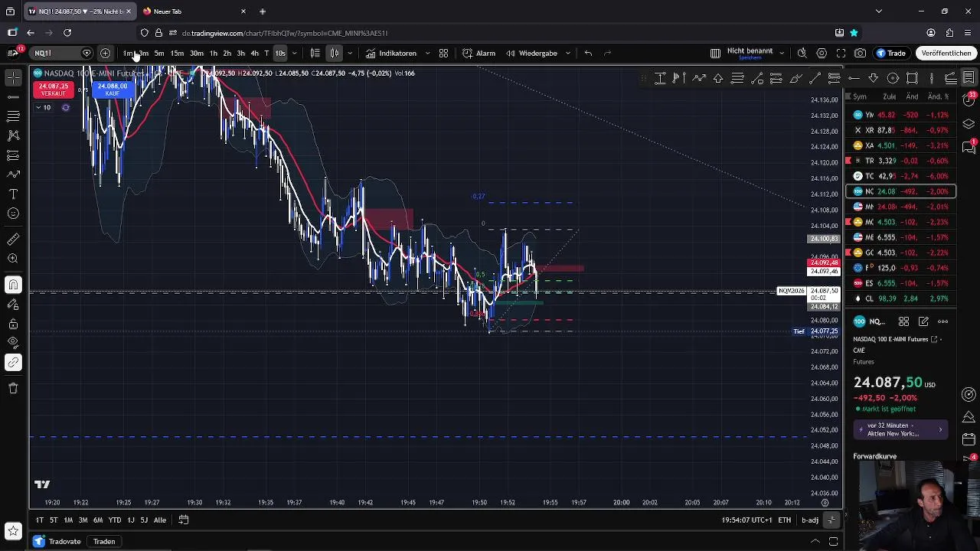
Task: Start Wiedergabe bar replay
Action: click(531, 53)
